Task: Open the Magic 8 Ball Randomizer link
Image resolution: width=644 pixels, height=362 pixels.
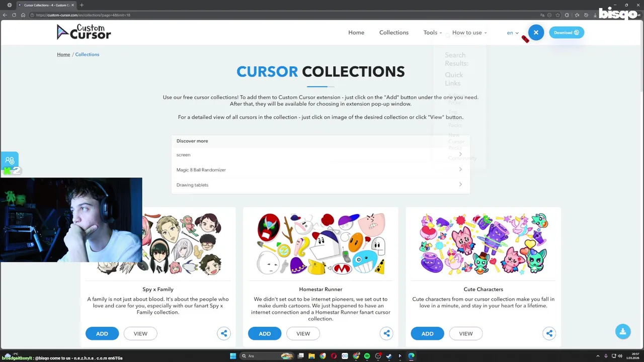Action: [x=320, y=170]
